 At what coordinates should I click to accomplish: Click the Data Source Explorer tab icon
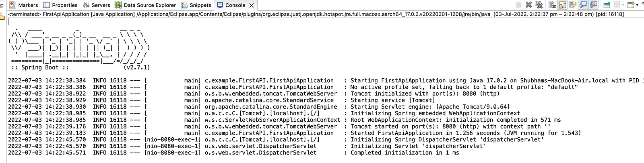coord(118,5)
